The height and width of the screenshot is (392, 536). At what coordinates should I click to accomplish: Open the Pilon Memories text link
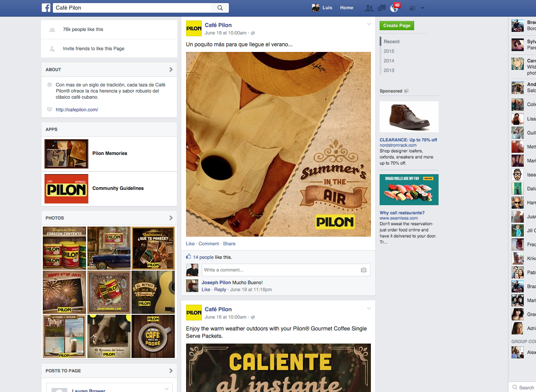[110, 153]
